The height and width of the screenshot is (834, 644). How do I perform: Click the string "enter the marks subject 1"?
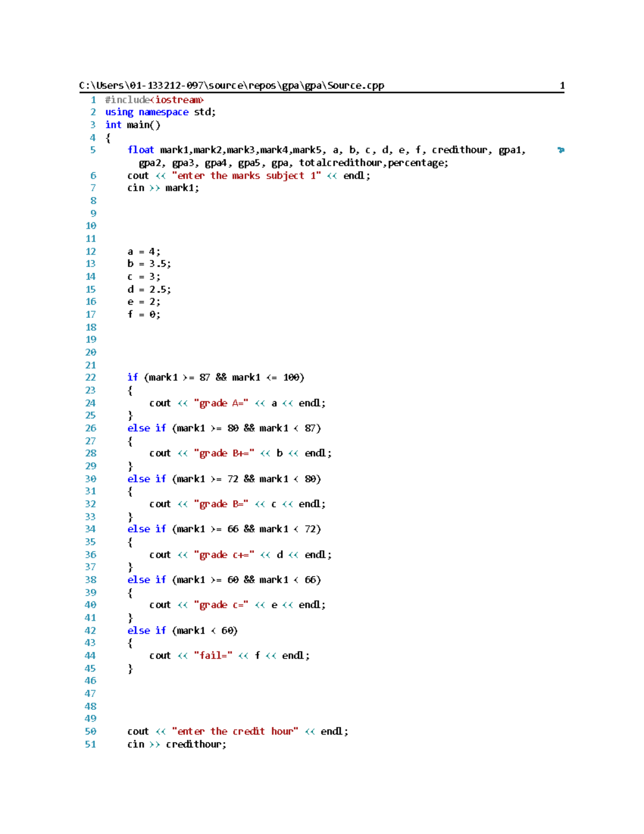(246, 176)
